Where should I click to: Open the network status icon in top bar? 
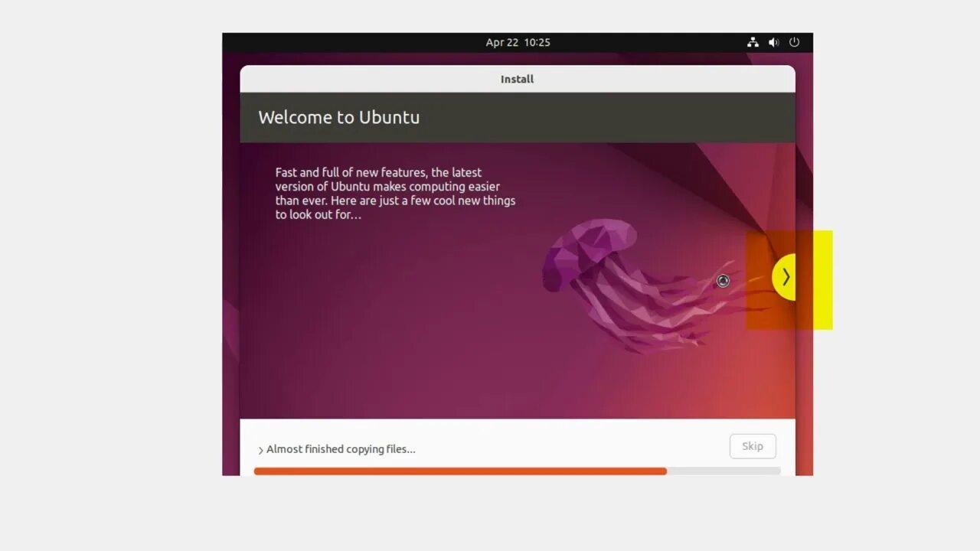(x=753, y=42)
